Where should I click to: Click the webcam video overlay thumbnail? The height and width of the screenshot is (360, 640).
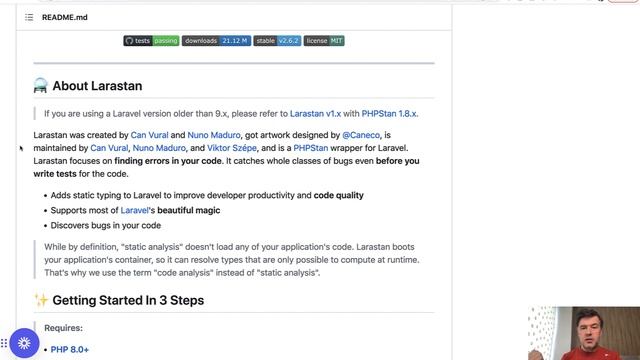[x=584, y=333]
